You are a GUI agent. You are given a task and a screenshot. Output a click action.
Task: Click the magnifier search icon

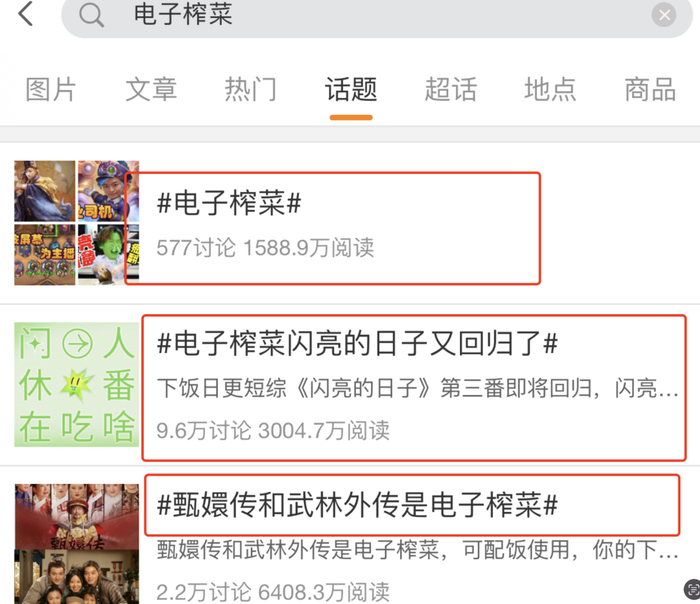[x=92, y=15]
